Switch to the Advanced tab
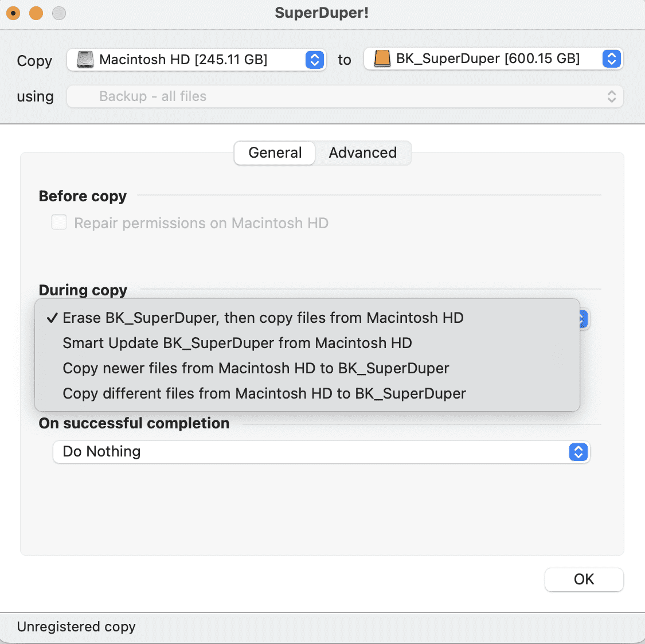The image size is (645, 644). [363, 153]
